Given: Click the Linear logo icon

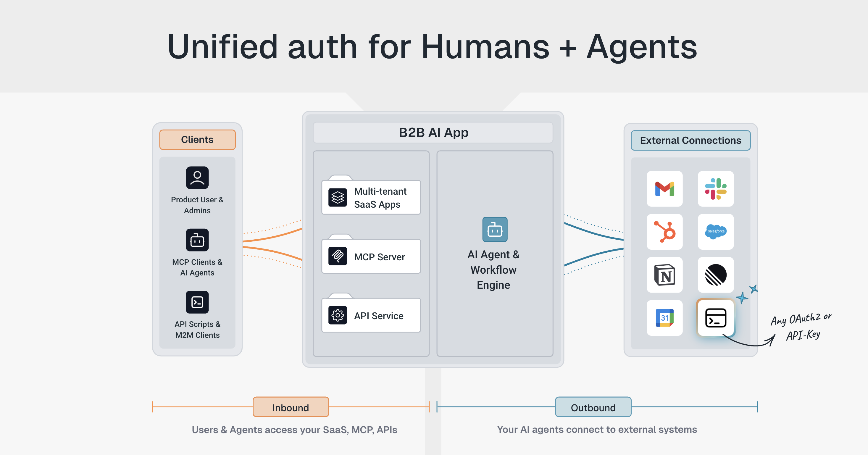Looking at the screenshot, I should [x=715, y=275].
